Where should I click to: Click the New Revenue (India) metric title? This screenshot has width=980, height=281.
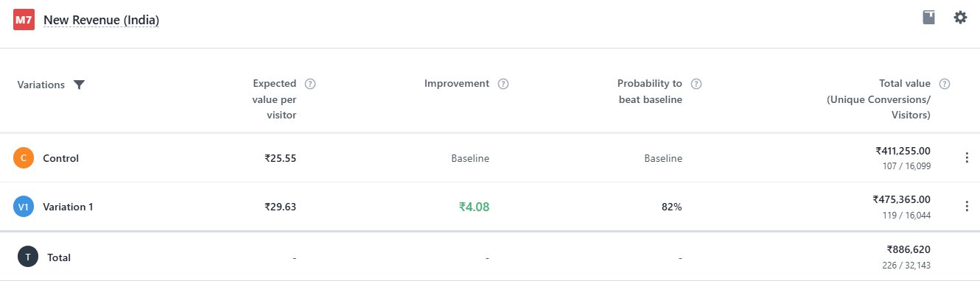click(102, 21)
